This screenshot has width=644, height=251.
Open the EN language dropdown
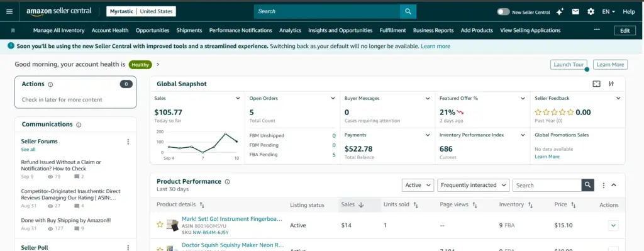click(x=609, y=12)
